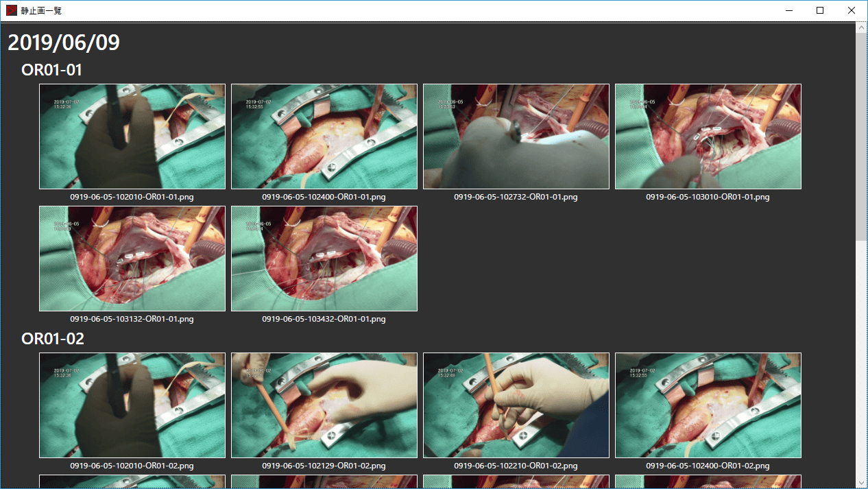This screenshot has height=489, width=868.
Task: Choose thumbnail 0919-06-05-103432-OR01-01.png
Action: [324, 259]
